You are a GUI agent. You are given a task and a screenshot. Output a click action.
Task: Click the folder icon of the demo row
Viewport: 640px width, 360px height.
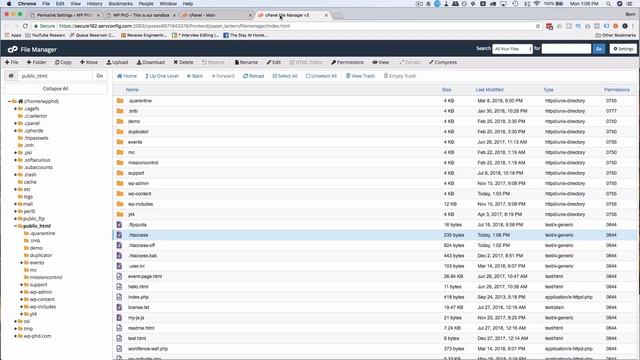[120, 121]
